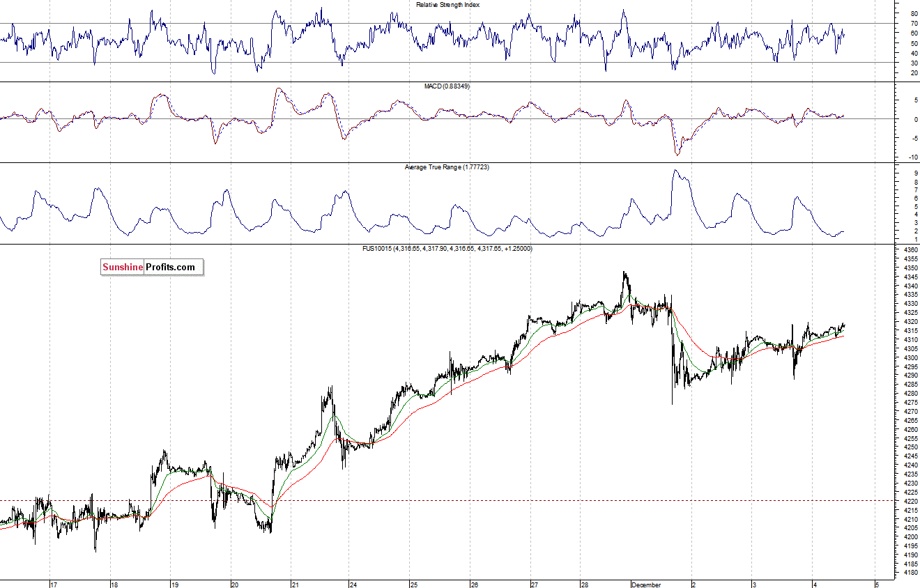Click date label 24 on the time axis
Image resolution: width=920 pixels, height=588 pixels.
354,585
